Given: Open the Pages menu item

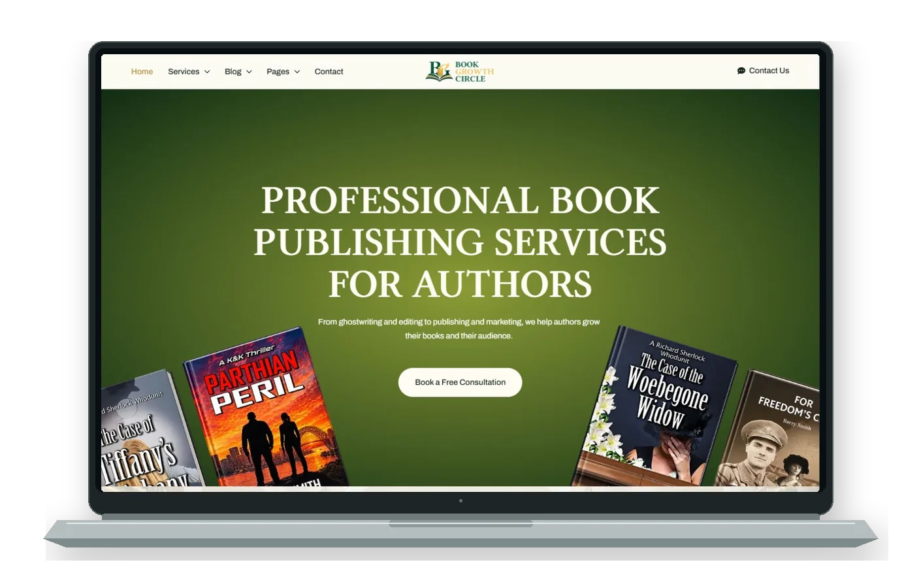Looking at the screenshot, I should tap(278, 72).
